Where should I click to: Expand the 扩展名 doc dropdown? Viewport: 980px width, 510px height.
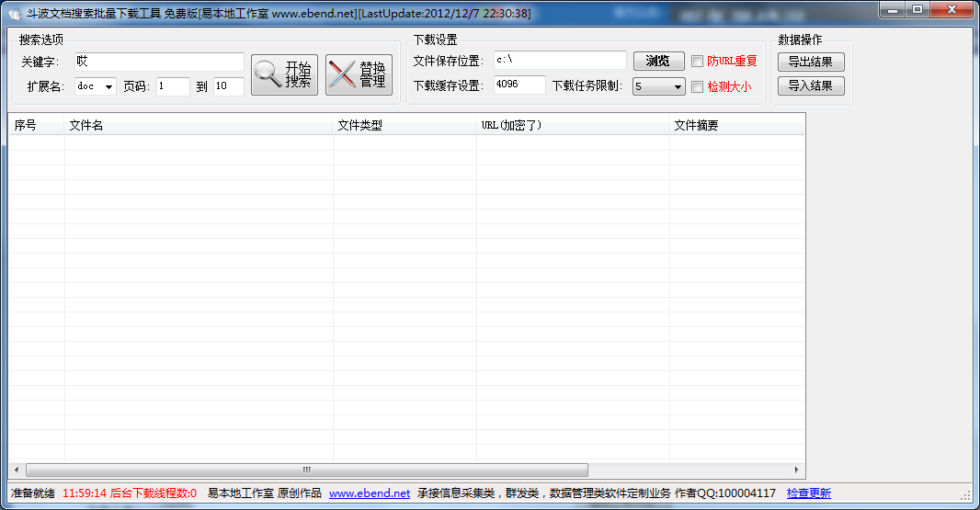(108, 87)
